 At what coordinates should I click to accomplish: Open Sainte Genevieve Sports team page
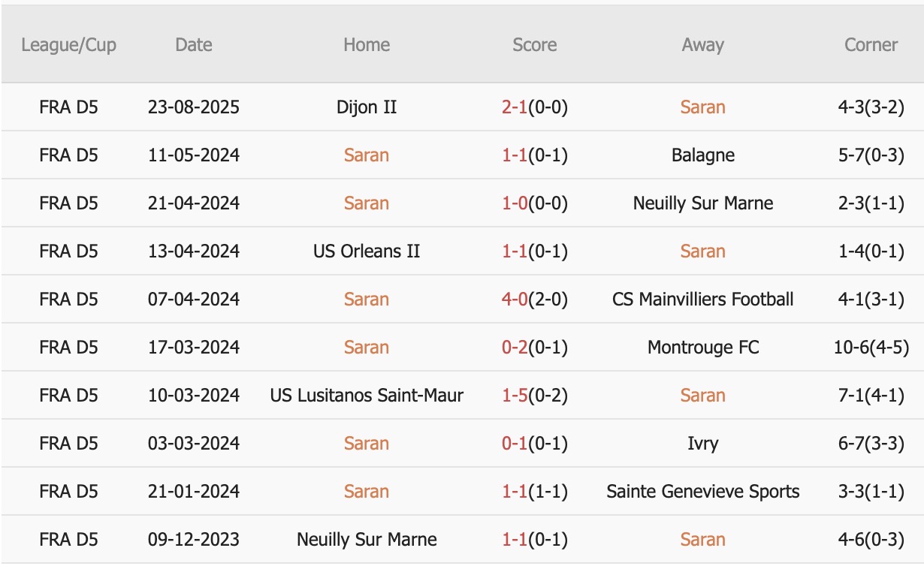tap(702, 492)
